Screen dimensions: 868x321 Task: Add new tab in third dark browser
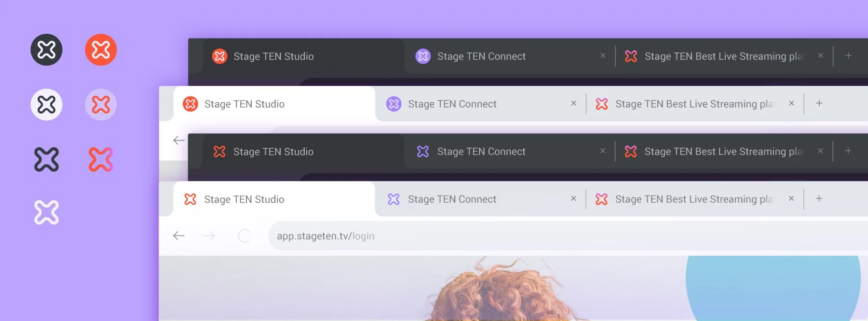coord(848,151)
